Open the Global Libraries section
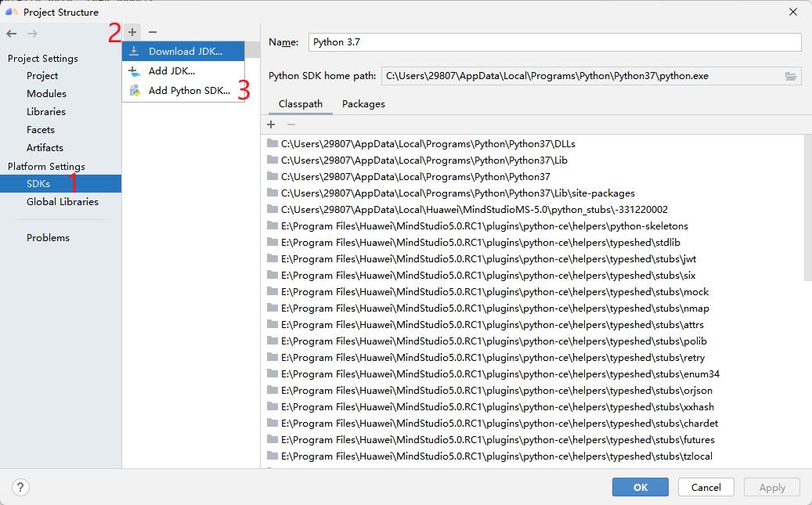This screenshot has width=812, height=505. pyautogui.click(x=62, y=201)
